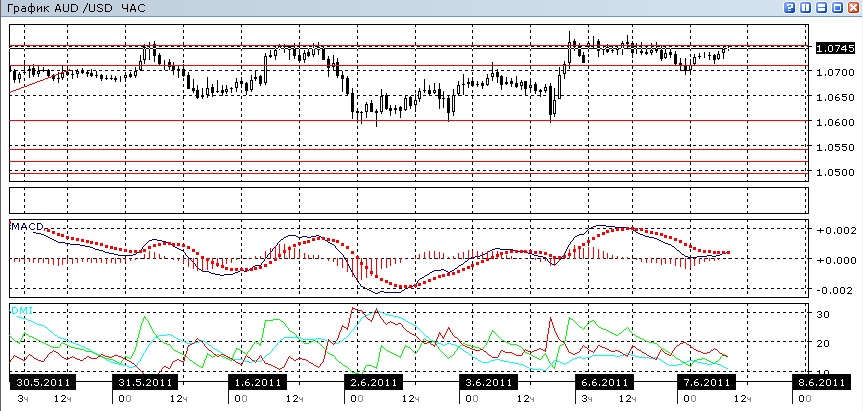
Task: Tile windows vertically with the two-column icon
Action: tap(806, 7)
